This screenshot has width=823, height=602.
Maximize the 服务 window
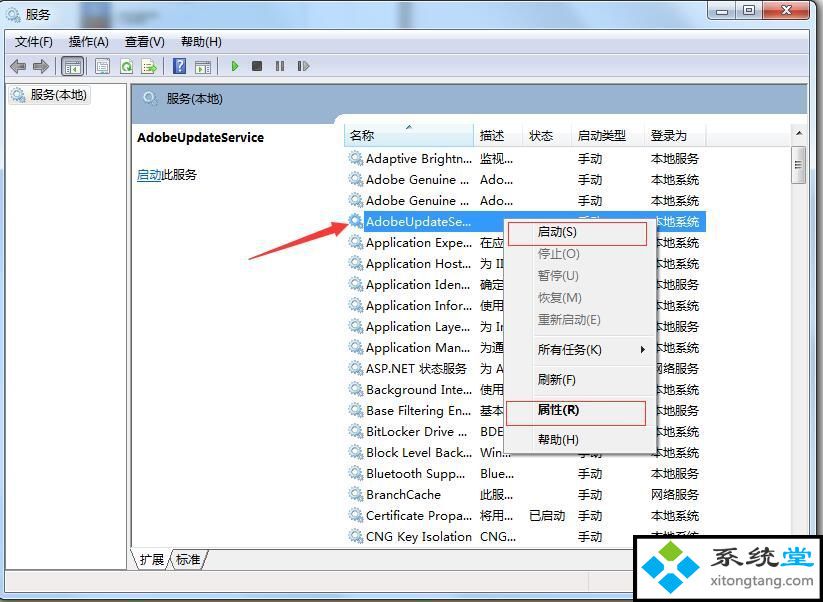pyautogui.click(x=750, y=9)
